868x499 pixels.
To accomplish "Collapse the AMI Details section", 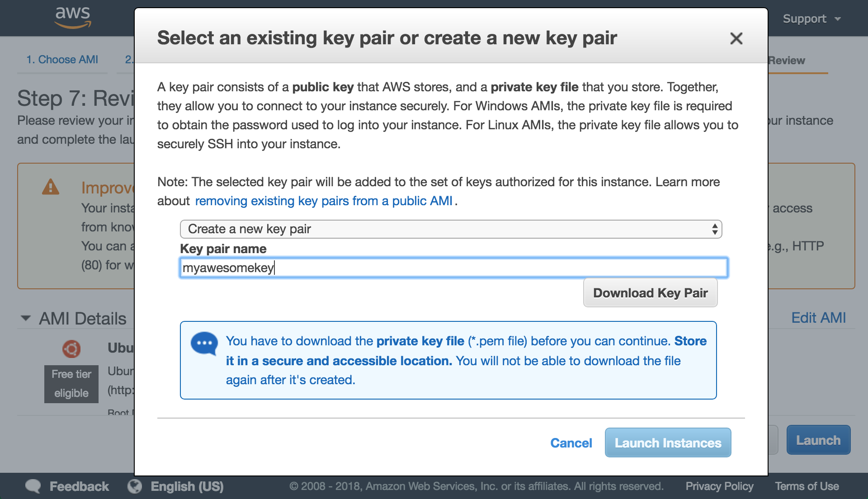I will pos(26,318).
